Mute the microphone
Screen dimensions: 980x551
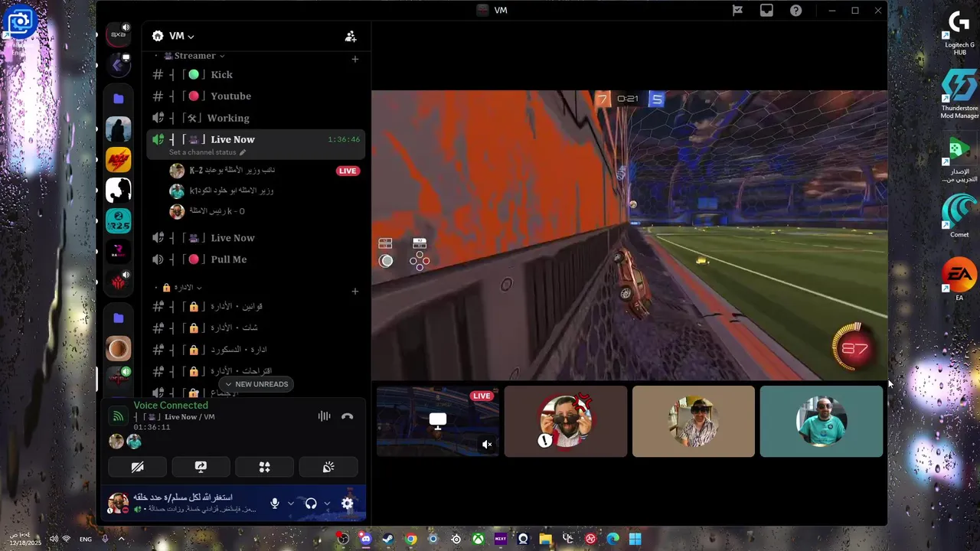[x=275, y=504]
